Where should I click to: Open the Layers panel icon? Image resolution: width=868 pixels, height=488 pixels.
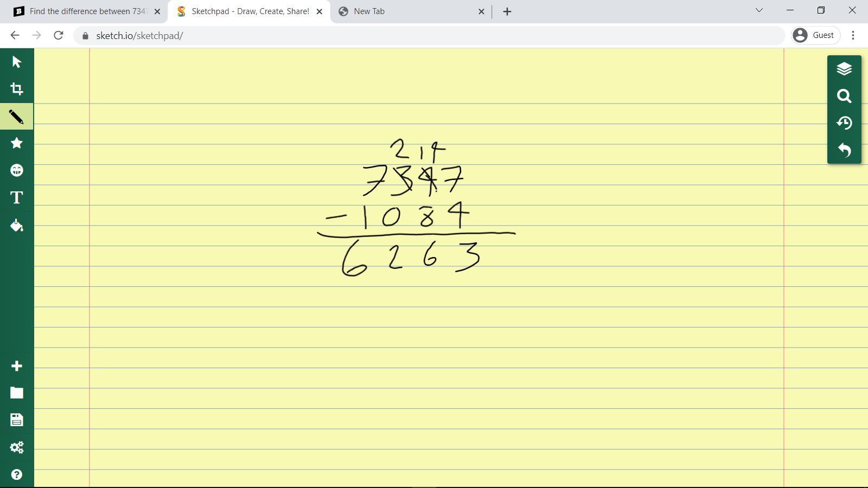(844, 69)
